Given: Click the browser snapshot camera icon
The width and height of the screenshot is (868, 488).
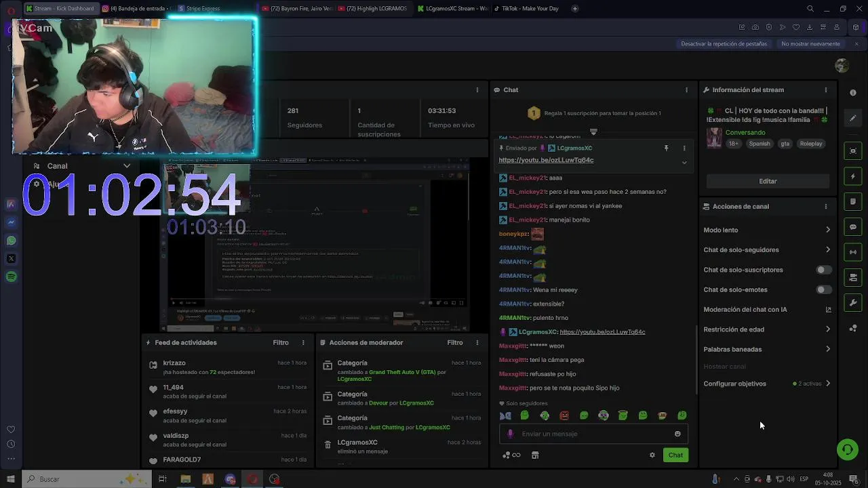Looking at the screenshot, I should click(755, 27).
